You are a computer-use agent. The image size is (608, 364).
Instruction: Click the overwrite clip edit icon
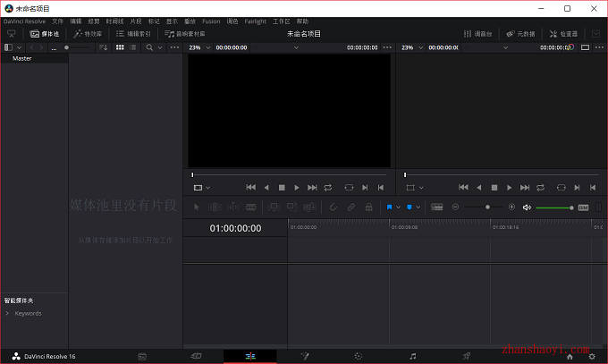tap(291, 207)
